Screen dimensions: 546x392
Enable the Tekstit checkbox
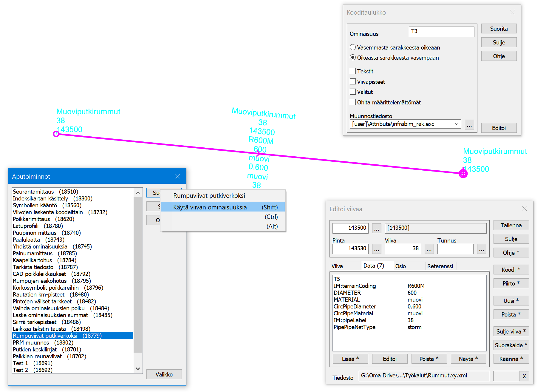pyautogui.click(x=353, y=71)
